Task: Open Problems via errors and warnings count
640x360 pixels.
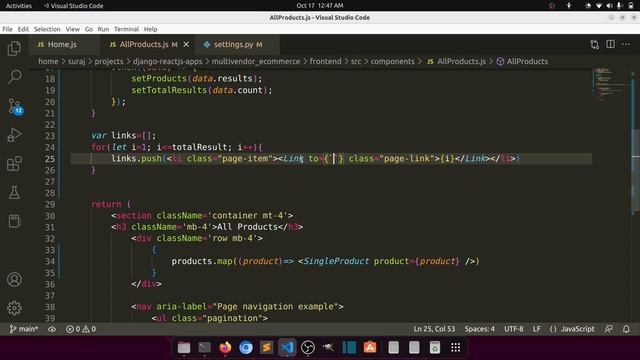Action: [x=81, y=329]
